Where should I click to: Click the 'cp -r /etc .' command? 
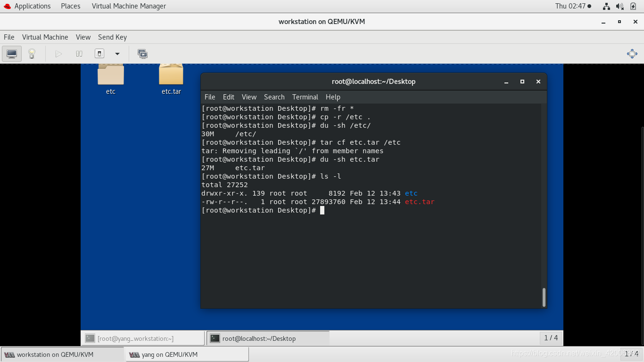click(x=346, y=117)
